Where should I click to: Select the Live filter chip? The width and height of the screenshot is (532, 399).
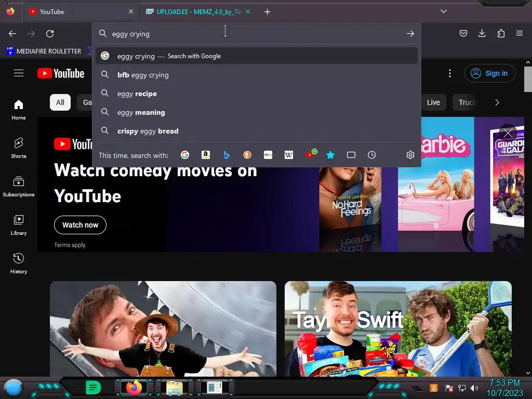tap(433, 102)
